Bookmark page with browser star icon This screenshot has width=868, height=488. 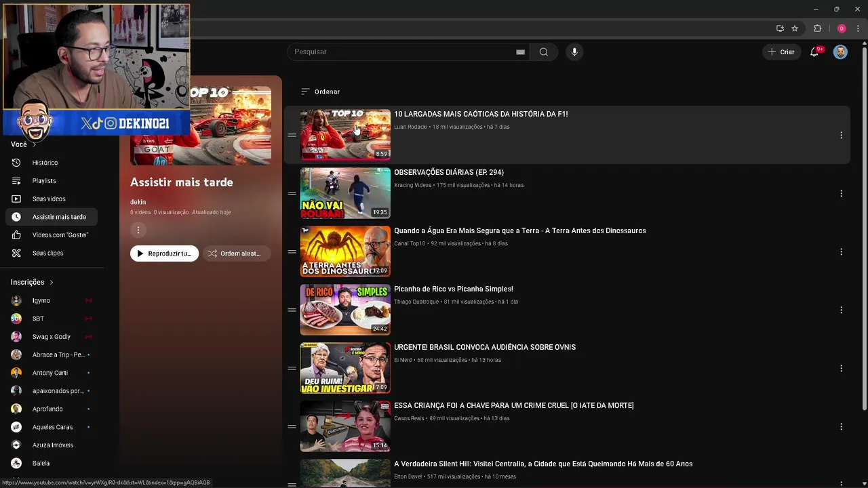pyautogui.click(x=795, y=28)
